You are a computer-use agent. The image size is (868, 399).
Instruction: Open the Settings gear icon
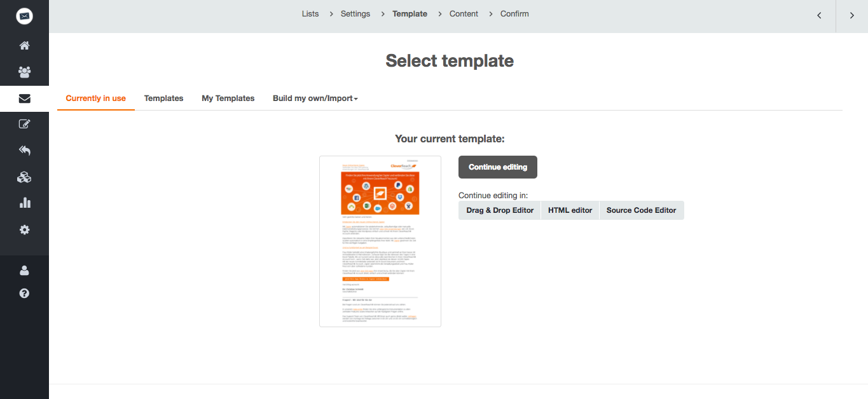click(x=24, y=230)
